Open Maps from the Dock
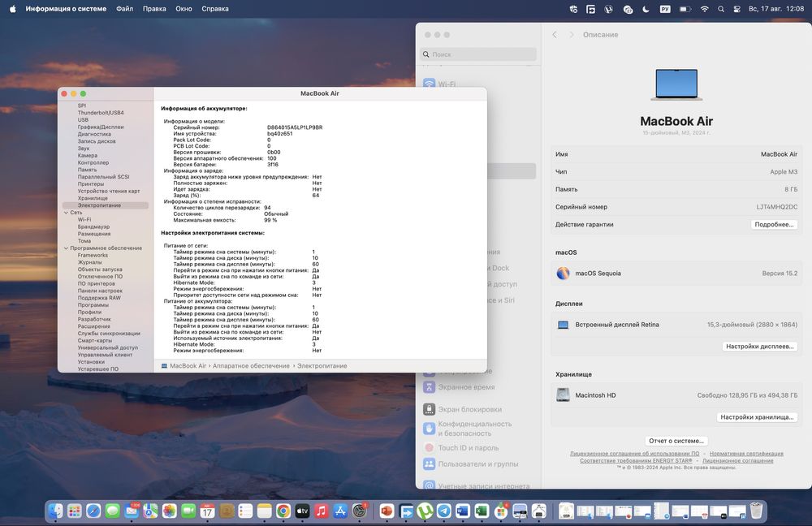The image size is (812, 526). point(150,511)
